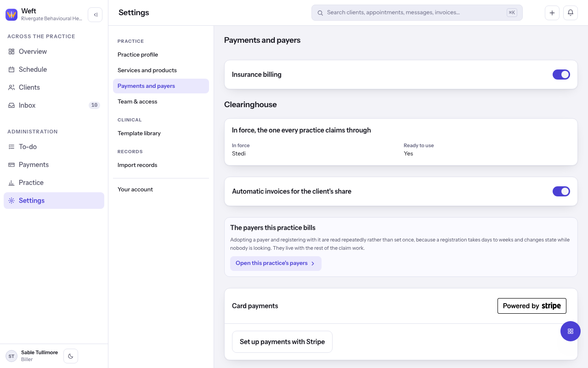The width and height of the screenshot is (588, 368).
Task: Click Set up payments with Stripe
Action: [282, 342]
